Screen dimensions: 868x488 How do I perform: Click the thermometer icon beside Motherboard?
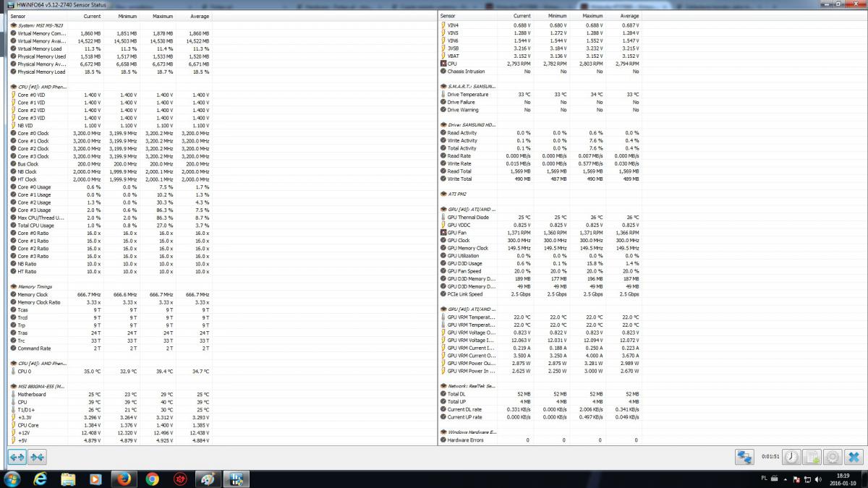(x=13, y=395)
